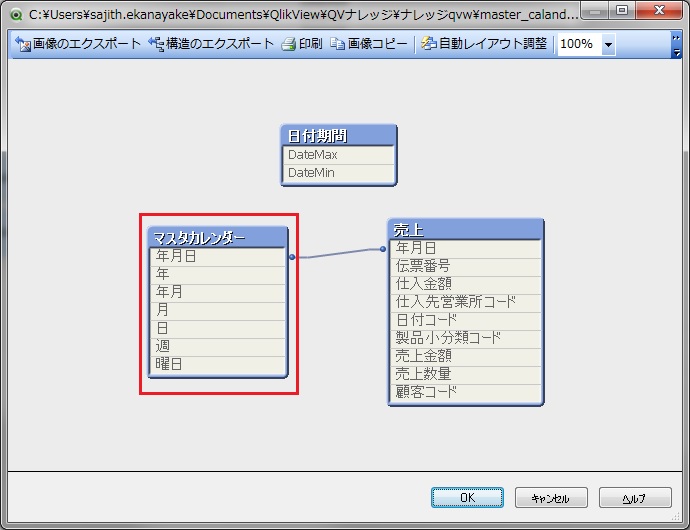The width and height of the screenshot is (690, 530).
Task: Click the 売上数量 field
Action: [466, 375]
